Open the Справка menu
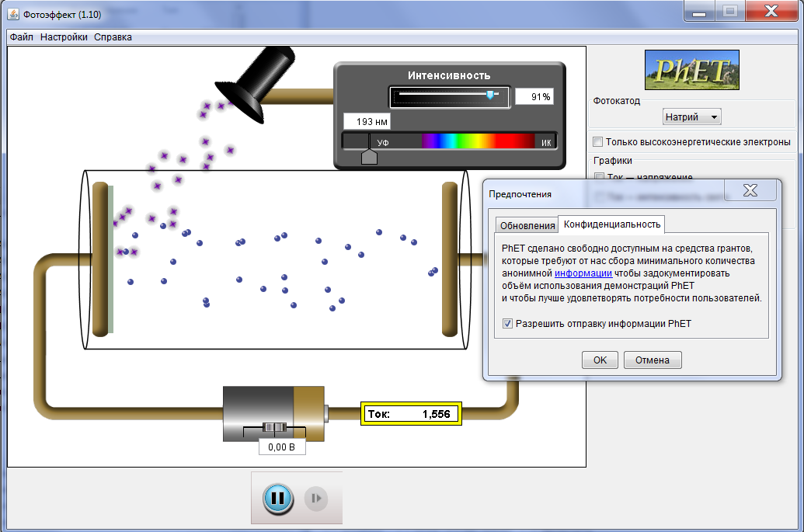This screenshot has width=804, height=532. pyautogui.click(x=113, y=37)
